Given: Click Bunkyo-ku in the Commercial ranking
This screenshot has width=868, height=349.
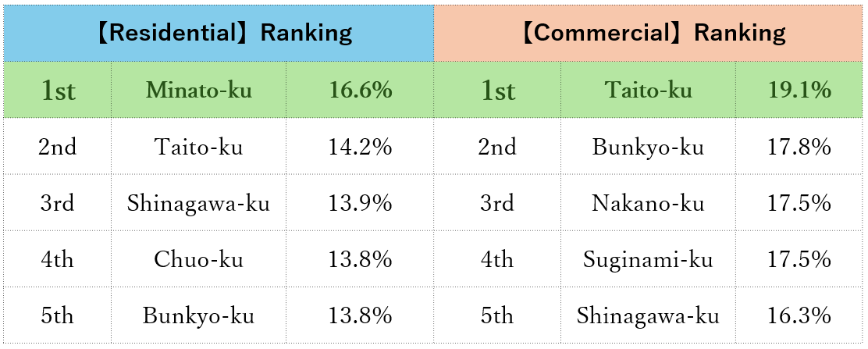Looking at the screenshot, I should [x=648, y=148].
